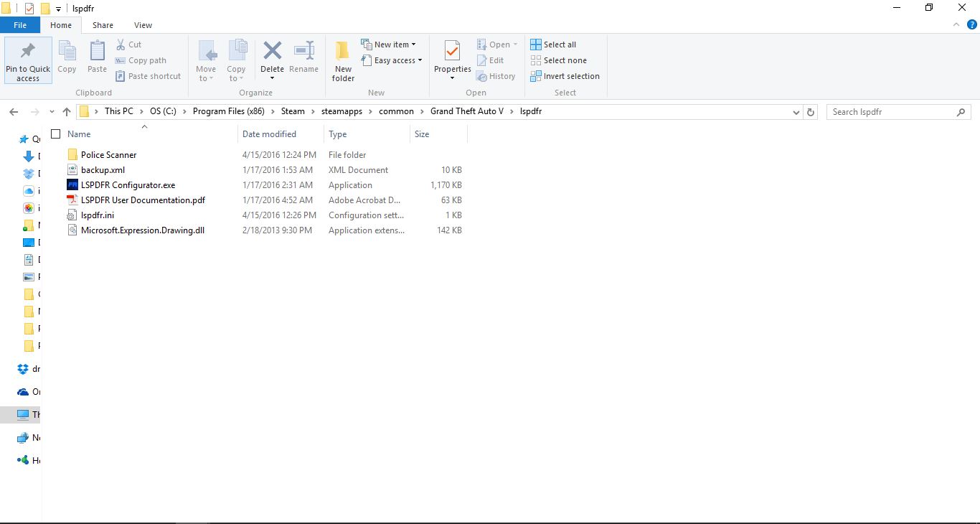Click Quick access star in sidebar

[x=24, y=139]
